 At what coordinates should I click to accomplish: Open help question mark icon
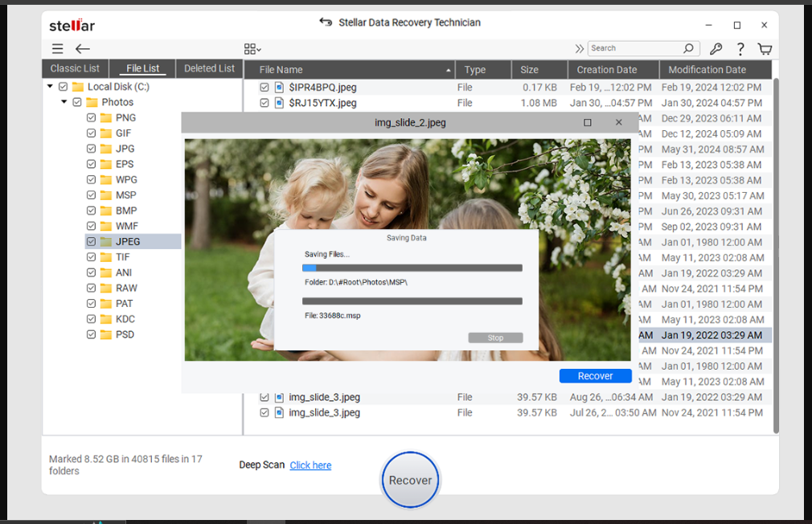tap(740, 49)
